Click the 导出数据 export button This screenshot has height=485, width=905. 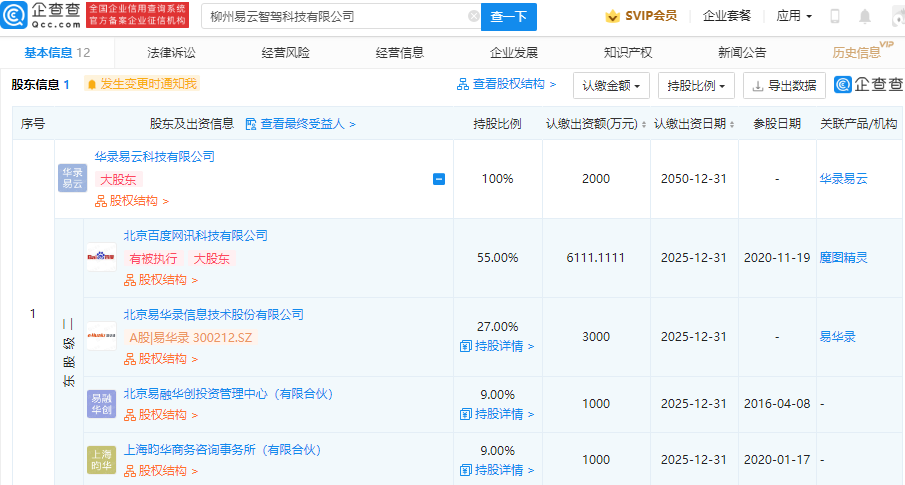(x=784, y=85)
